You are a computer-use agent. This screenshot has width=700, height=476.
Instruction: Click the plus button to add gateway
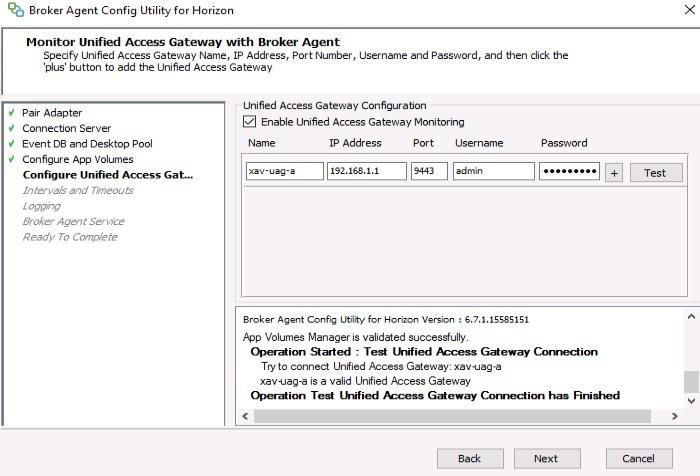[614, 173]
